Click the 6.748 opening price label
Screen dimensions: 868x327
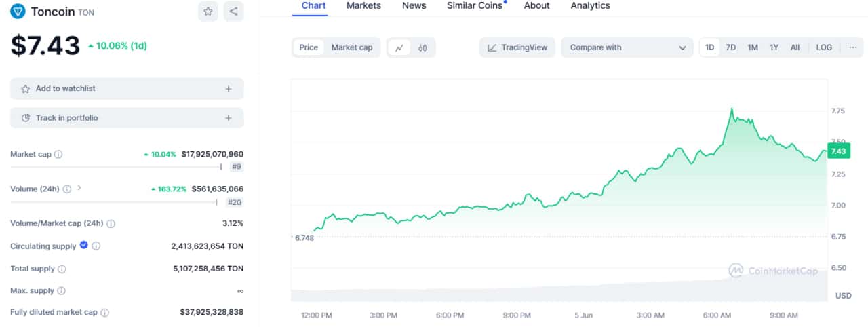(303, 237)
